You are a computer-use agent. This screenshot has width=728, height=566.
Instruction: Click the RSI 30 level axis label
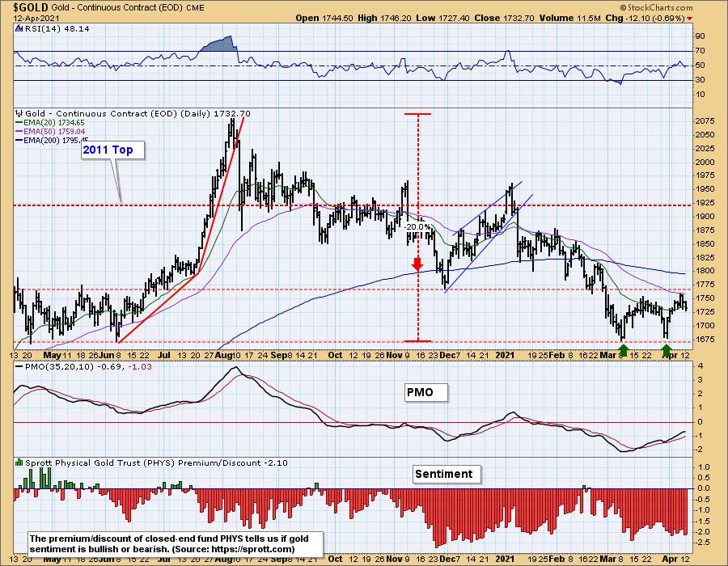coord(700,80)
